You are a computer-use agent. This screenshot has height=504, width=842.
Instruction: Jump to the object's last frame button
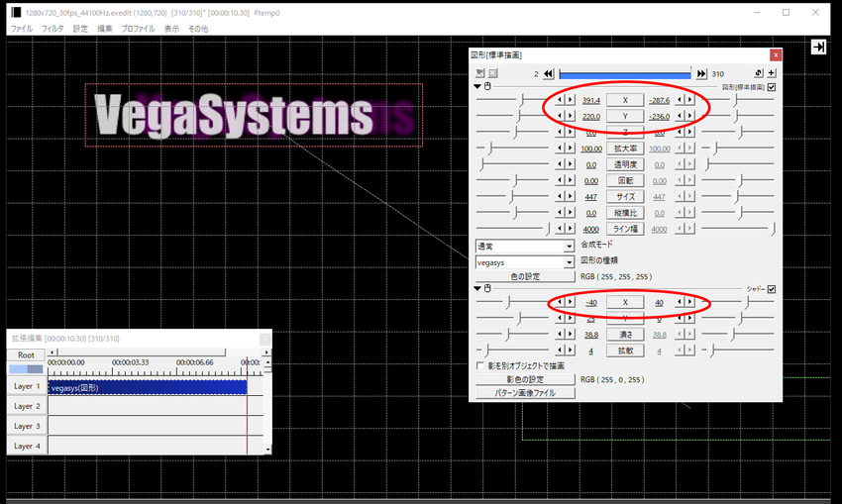[x=701, y=73]
